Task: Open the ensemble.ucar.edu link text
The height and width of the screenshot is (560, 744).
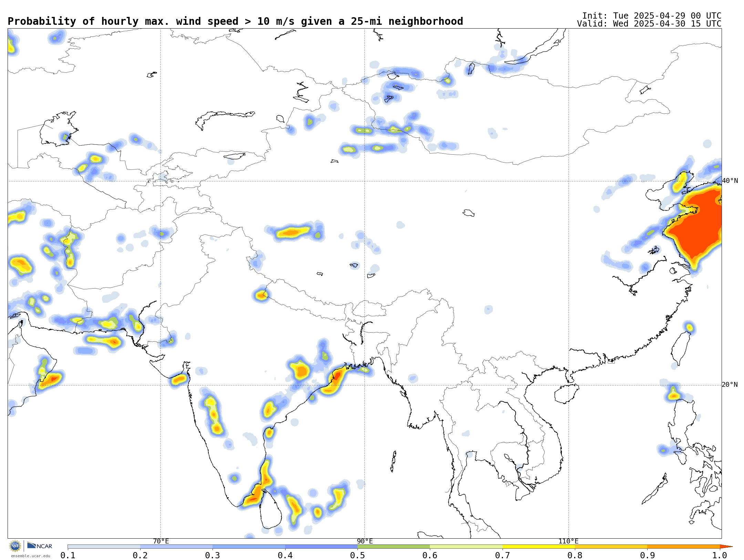Action: point(30,556)
